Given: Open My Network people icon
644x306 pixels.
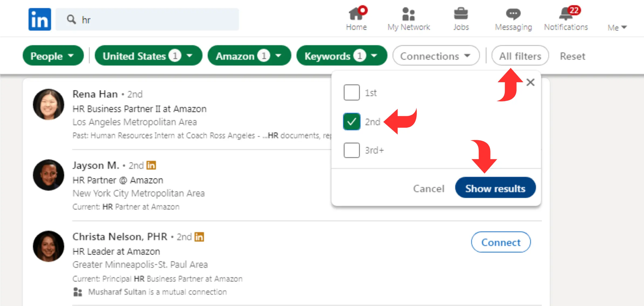Looking at the screenshot, I should (408, 14).
